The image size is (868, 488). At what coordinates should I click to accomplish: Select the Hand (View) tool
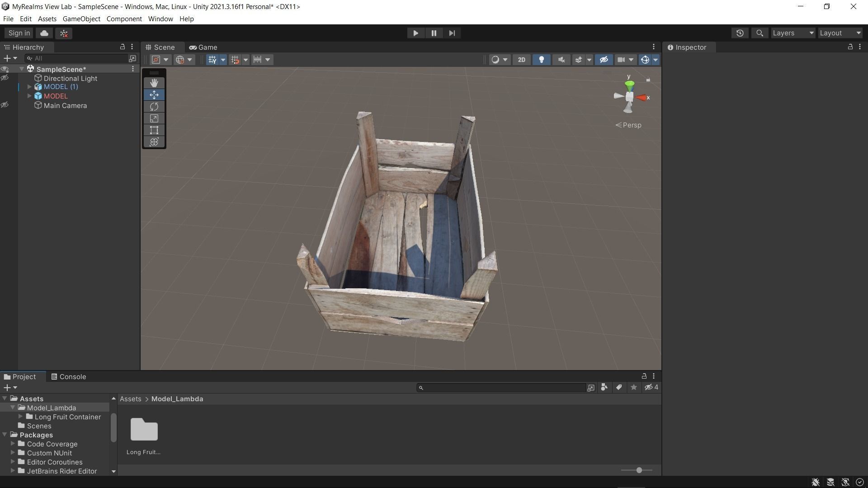coord(154,83)
